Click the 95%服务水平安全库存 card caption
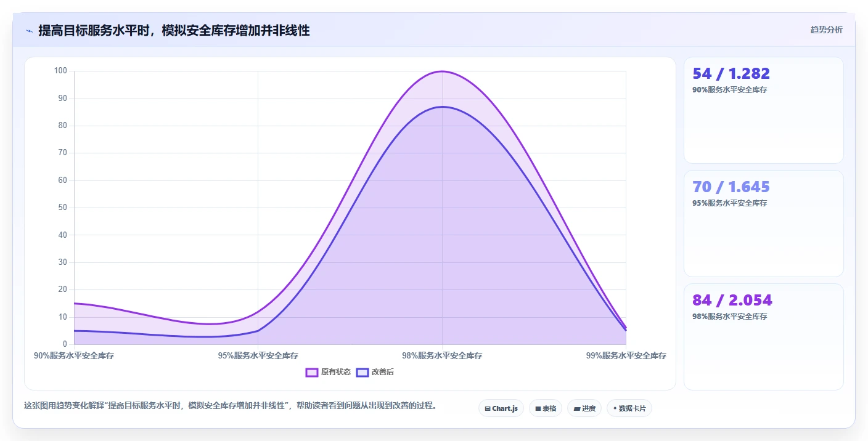The height and width of the screenshot is (441, 868). (730, 203)
